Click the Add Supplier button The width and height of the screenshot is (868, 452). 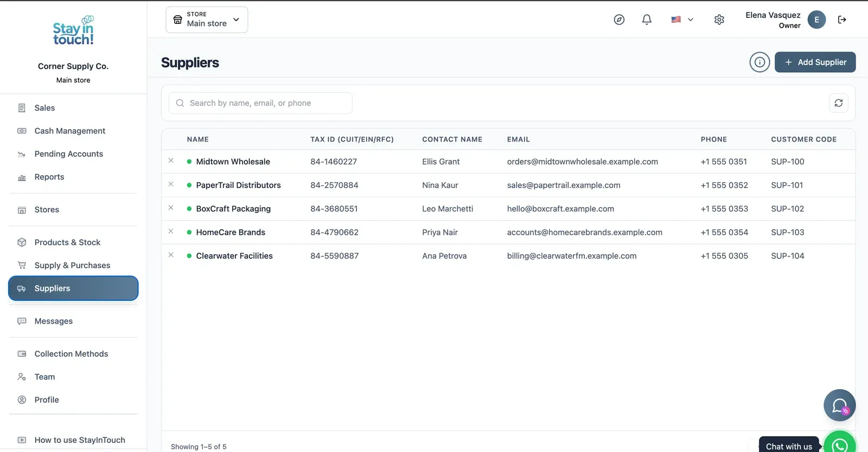coord(815,62)
